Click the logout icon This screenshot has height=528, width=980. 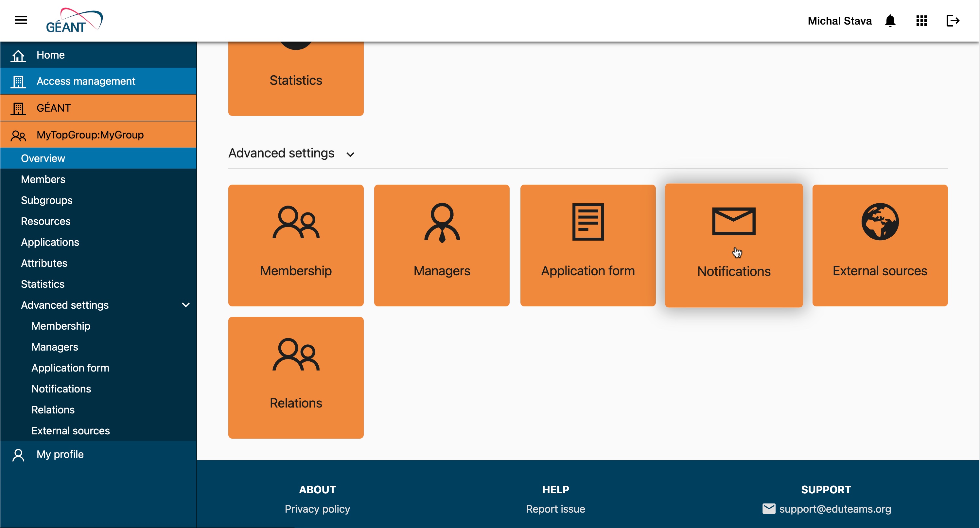tap(953, 21)
